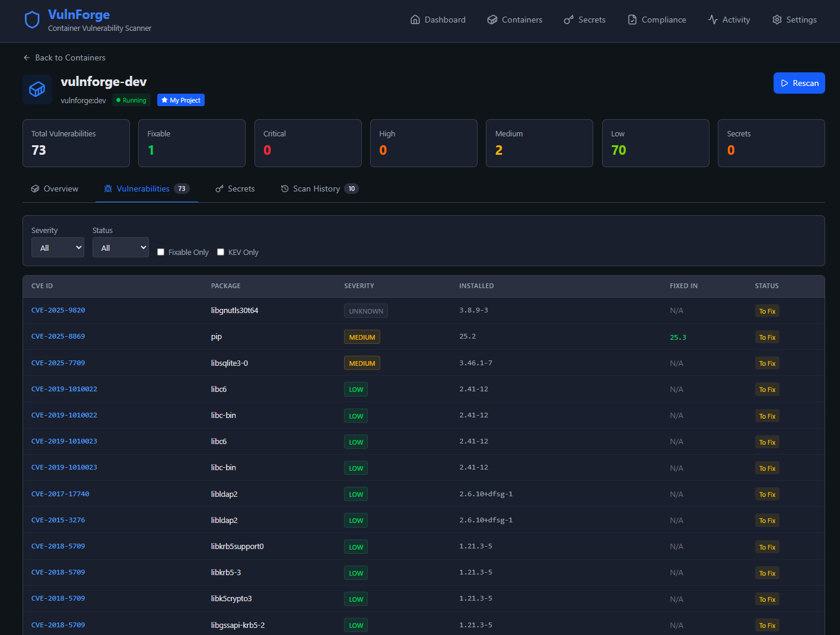Click the vulnforge-dev container box icon
Image resolution: width=840 pixels, height=635 pixels.
[x=37, y=90]
